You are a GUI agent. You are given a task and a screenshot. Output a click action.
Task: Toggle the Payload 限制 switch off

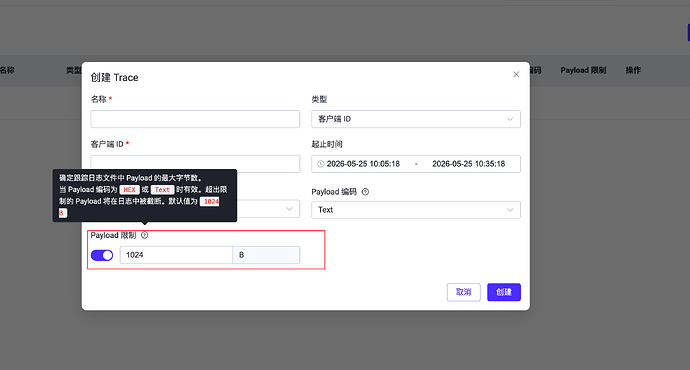[x=102, y=255]
